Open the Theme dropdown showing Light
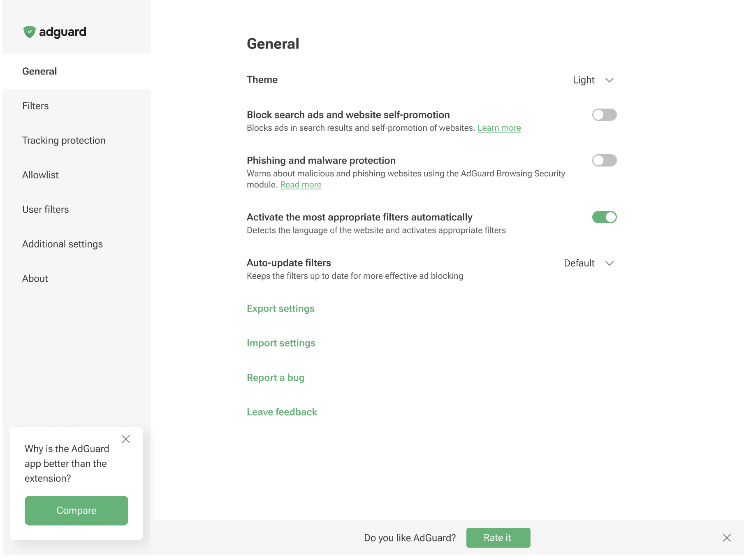Screen dimensions: 744x560 click(593, 80)
